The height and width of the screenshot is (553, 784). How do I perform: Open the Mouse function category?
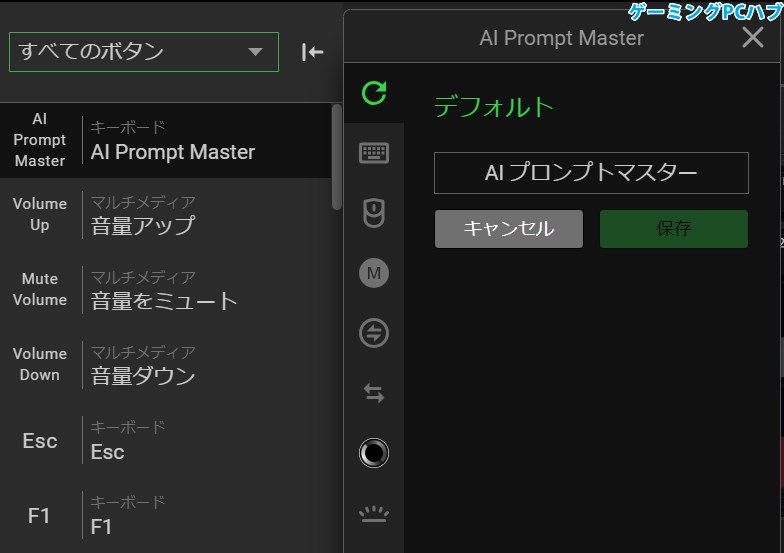[x=374, y=213]
